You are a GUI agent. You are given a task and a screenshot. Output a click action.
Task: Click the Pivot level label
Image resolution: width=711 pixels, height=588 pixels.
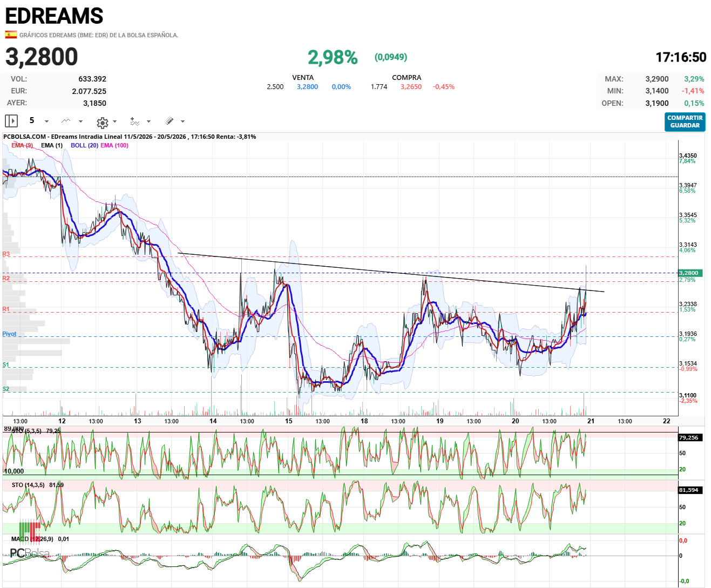9,334
